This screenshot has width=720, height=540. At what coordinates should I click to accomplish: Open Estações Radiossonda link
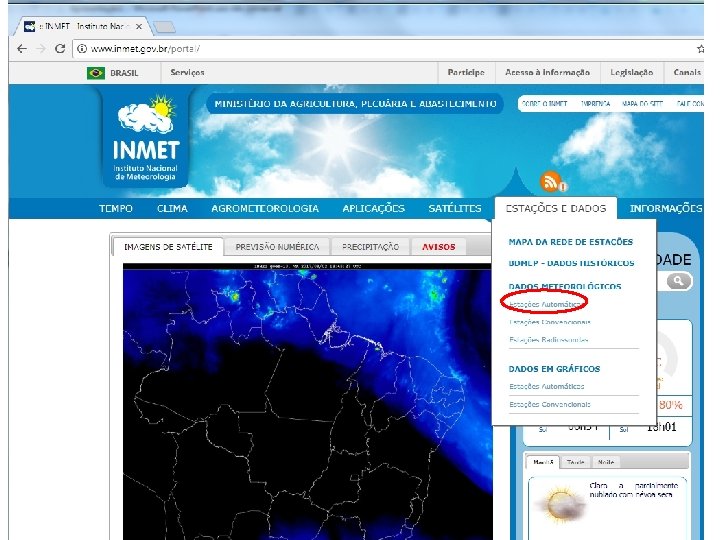[x=549, y=340]
